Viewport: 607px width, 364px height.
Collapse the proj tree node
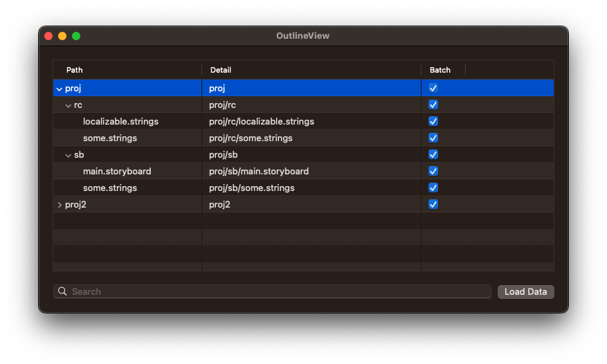[x=59, y=89]
